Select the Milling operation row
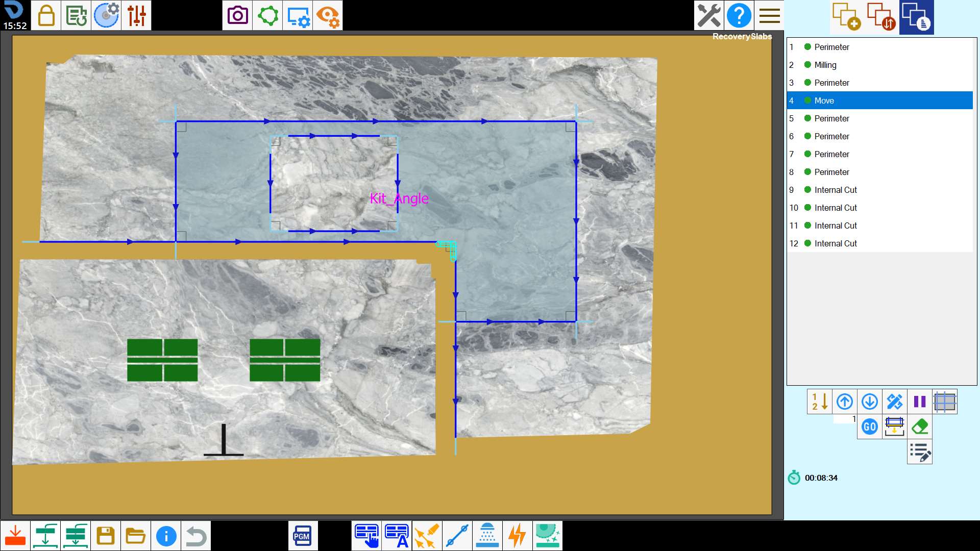 pos(880,65)
